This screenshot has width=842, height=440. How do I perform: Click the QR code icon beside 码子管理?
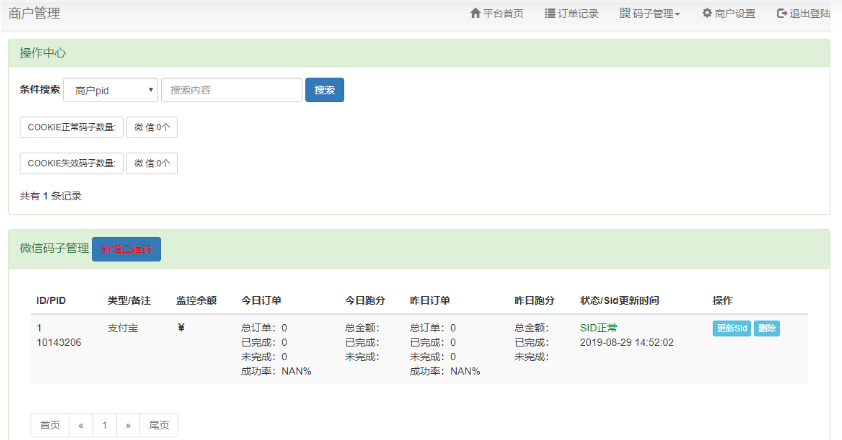[x=625, y=13]
